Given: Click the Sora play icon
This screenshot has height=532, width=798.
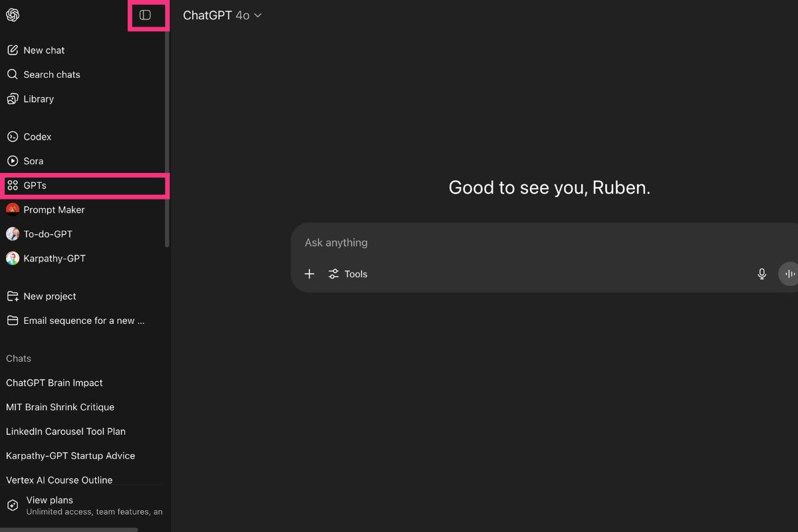Looking at the screenshot, I should pos(13,161).
